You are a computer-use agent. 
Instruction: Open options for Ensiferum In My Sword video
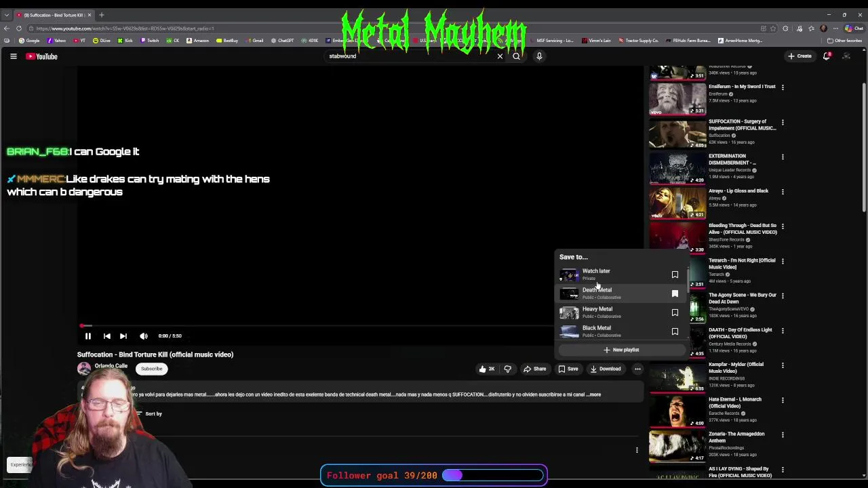click(x=783, y=87)
